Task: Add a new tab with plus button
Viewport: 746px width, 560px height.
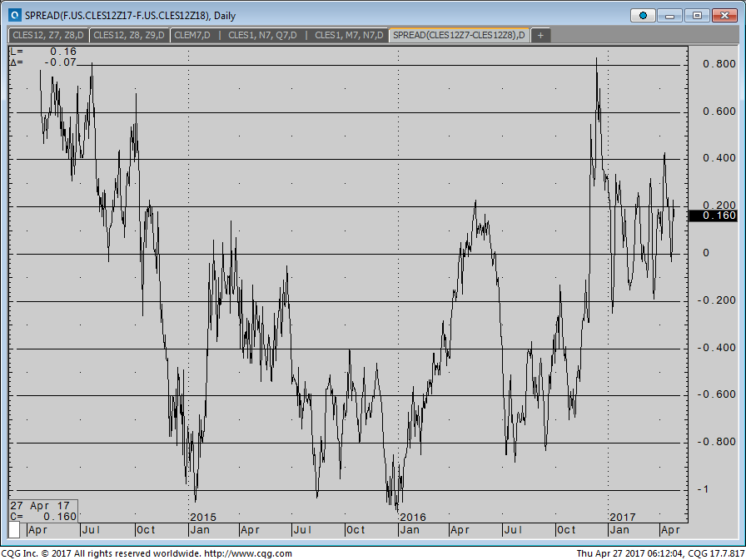Action: click(540, 35)
